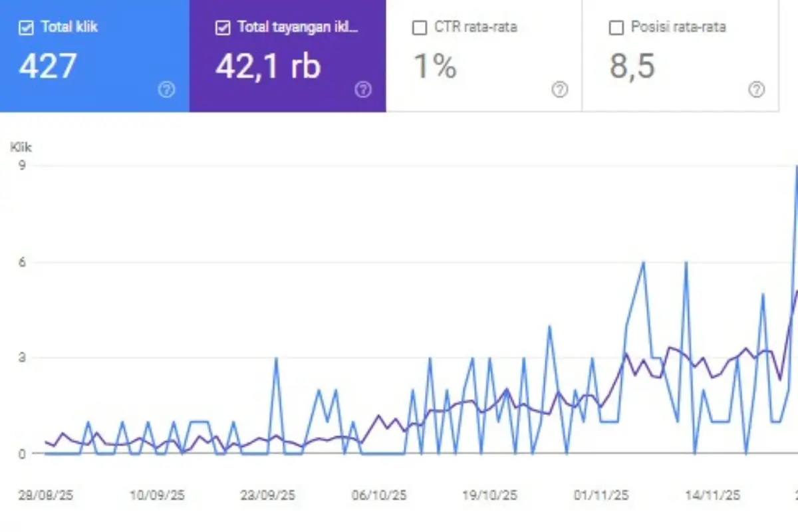Image resolution: width=798 pixels, height=532 pixels.
Task: Toggle the Total tayangan checkbox off
Action: [223, 28]
